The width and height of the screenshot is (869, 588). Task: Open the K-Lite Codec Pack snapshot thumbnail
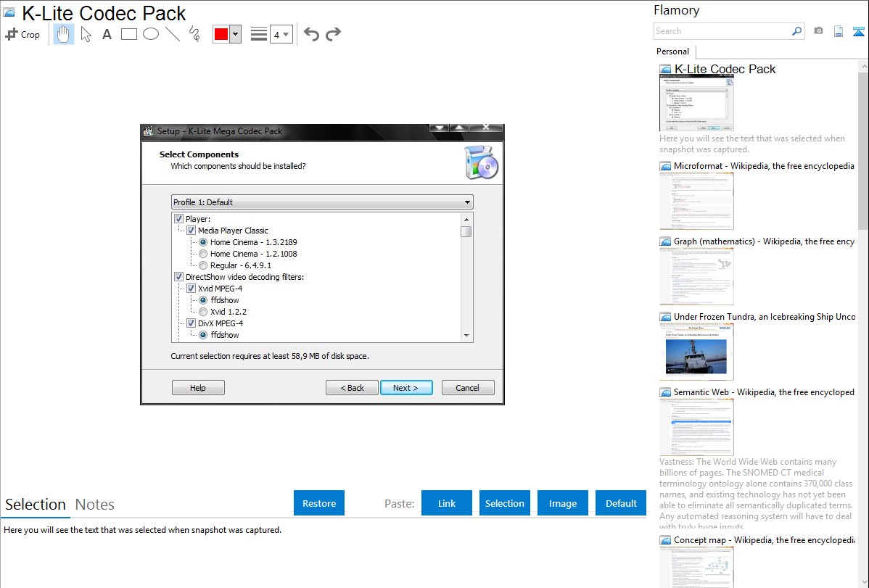point(696,104)
